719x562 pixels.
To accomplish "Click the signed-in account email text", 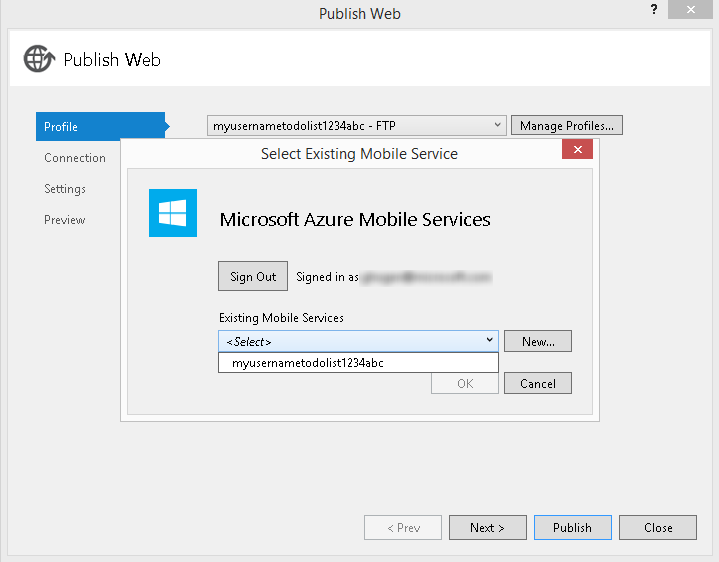I will 426,277.
